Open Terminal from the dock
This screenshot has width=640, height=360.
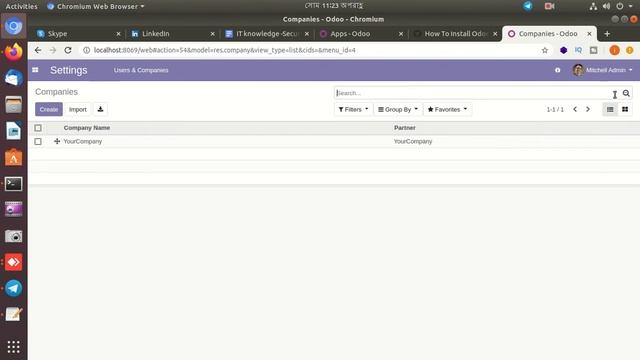click(x=13, y=184)
